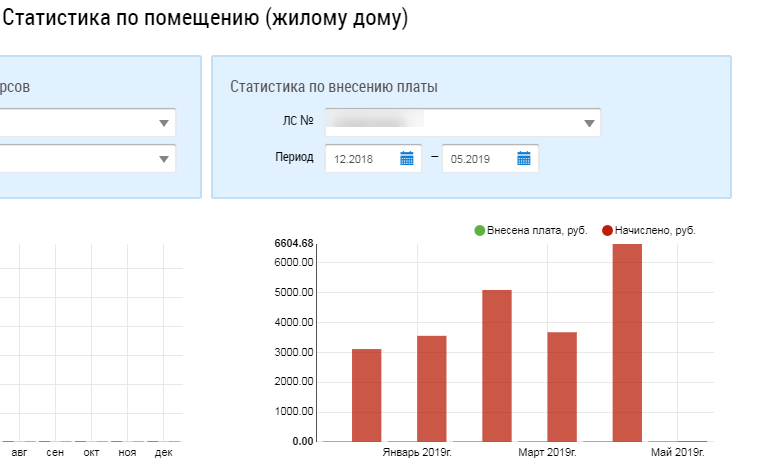The width and height of the screenshot is (774, 474).
Task: Open calendar picker for start period 12.2018
Action: coord(407,158)
